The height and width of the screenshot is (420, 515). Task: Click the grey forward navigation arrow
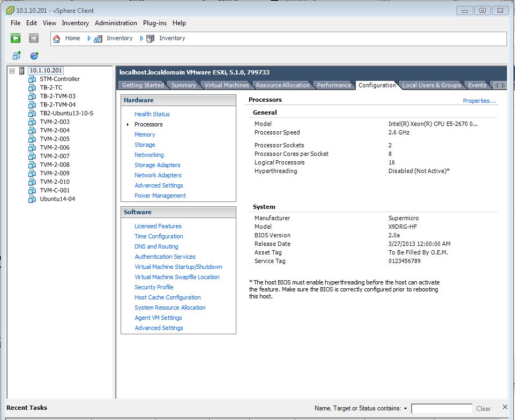(33, 38)
